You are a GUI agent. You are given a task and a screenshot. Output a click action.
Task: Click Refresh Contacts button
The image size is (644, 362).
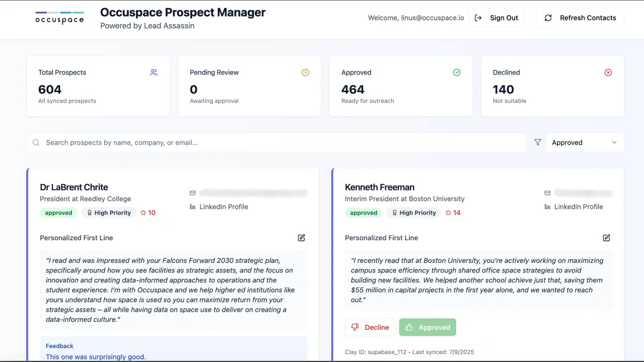coord(580,18)
